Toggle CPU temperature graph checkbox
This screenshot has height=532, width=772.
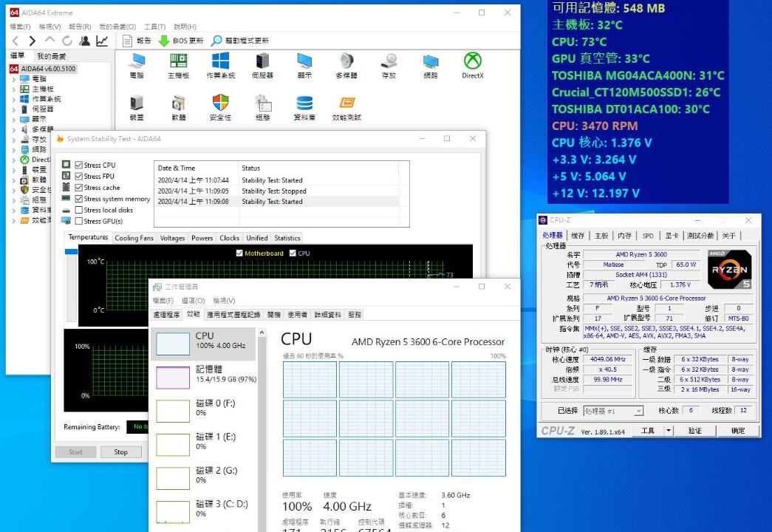[293, 253]
